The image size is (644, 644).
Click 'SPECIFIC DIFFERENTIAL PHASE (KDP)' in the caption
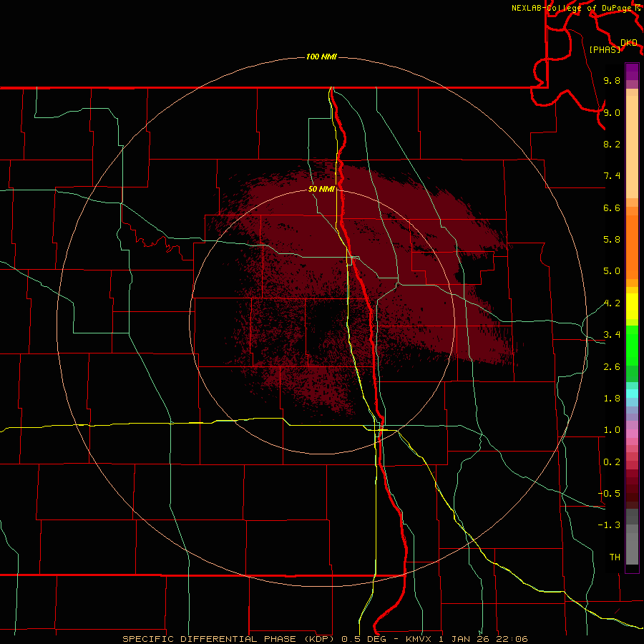[230, 639]
